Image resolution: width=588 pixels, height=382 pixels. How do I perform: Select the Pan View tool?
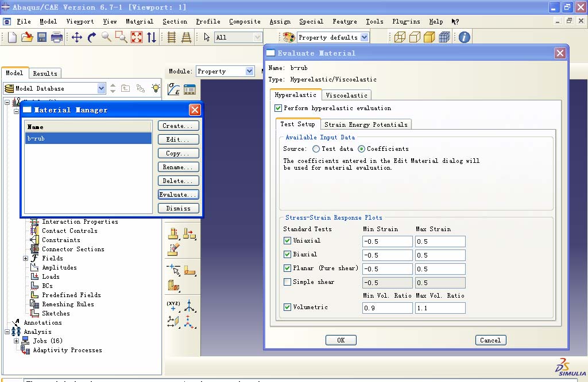(x=77, y=37)
